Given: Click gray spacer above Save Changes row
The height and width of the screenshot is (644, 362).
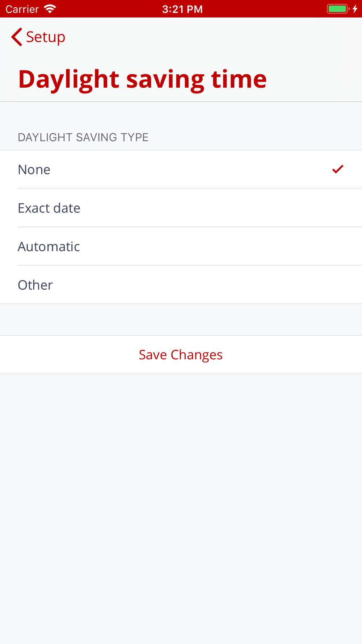Looking at the screenshot, I should point(181,319).
